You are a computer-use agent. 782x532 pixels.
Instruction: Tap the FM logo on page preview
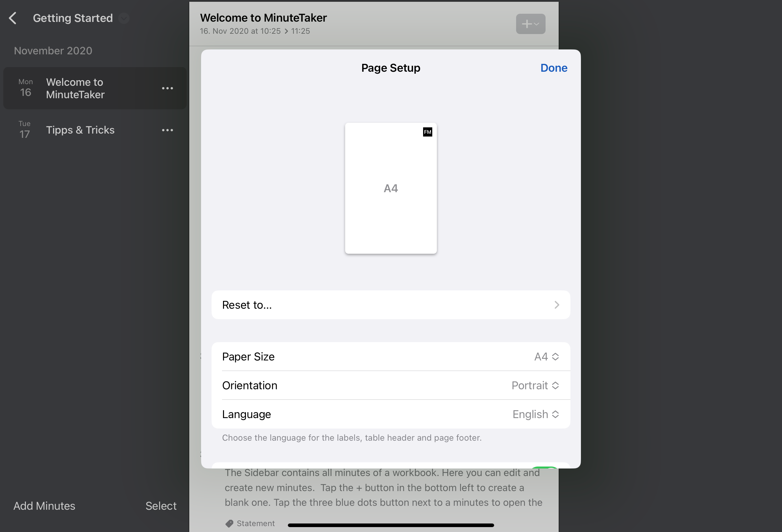point(427,132)
